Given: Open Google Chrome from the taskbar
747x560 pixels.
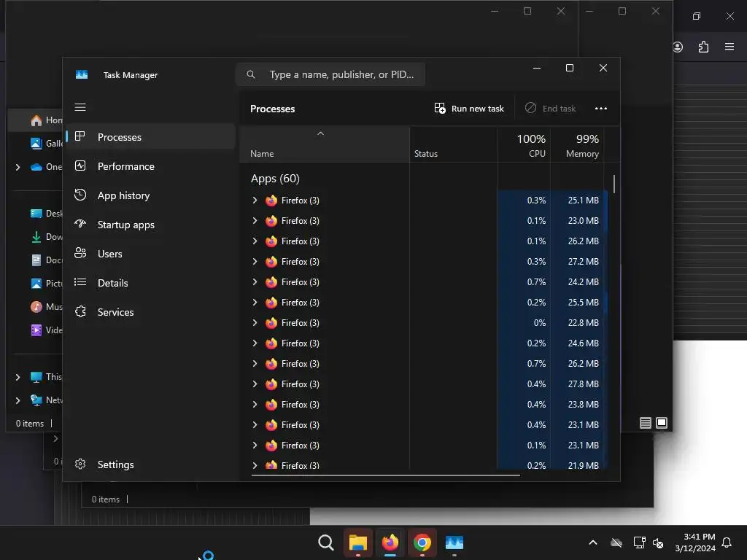Looking at the screenshot, I should tap(422, 542).
